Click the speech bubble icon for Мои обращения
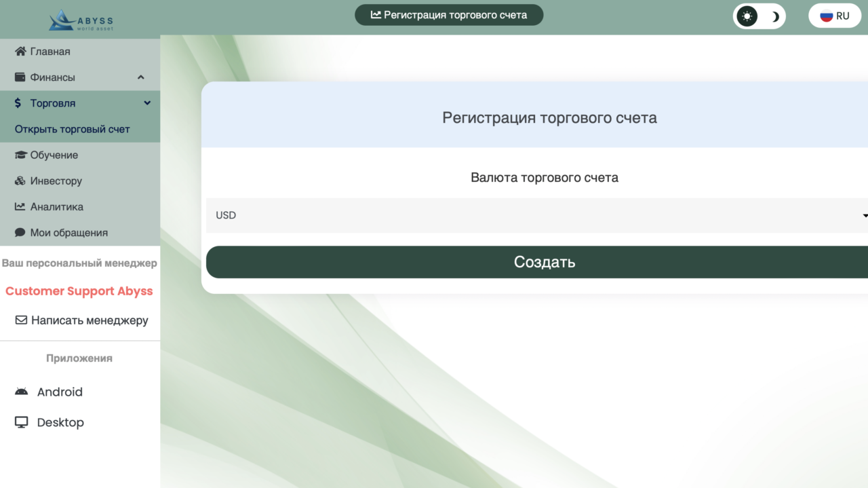The width and height of the screenshot is (868, 488). (20, 232)
